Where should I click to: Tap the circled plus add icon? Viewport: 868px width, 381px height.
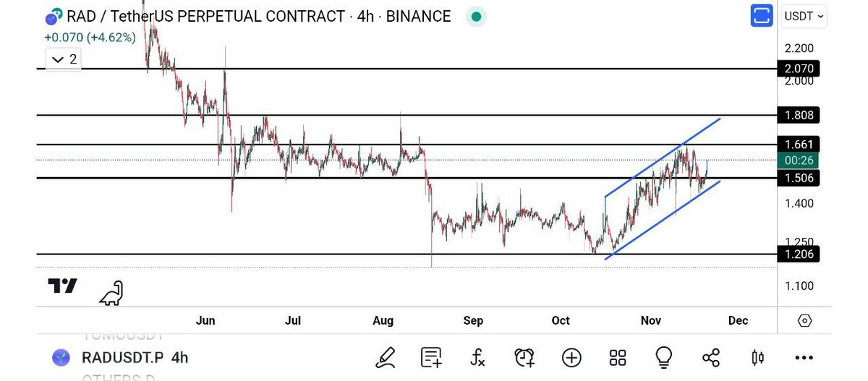click(x=571, y=357)
